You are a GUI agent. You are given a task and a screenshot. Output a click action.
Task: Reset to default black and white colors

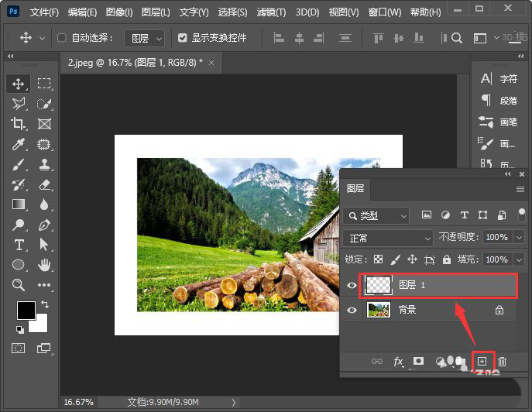click(x=20, y=330)
